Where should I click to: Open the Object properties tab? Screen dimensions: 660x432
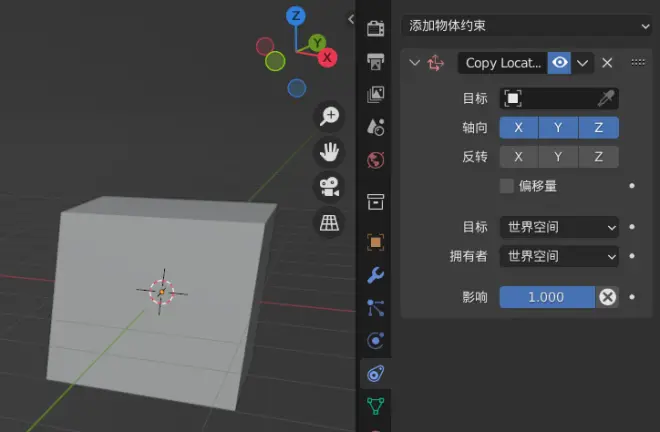(375, 242)
